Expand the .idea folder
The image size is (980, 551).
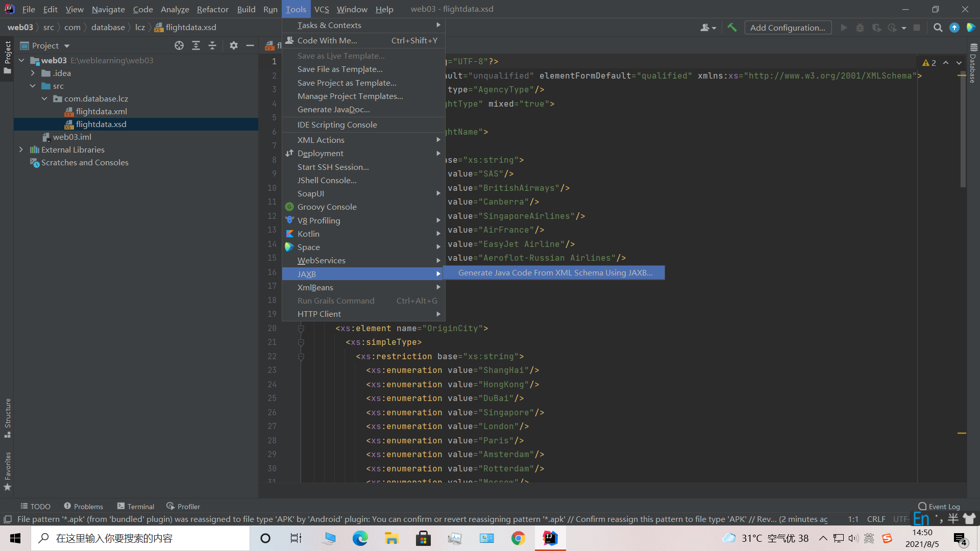[33, 73]
